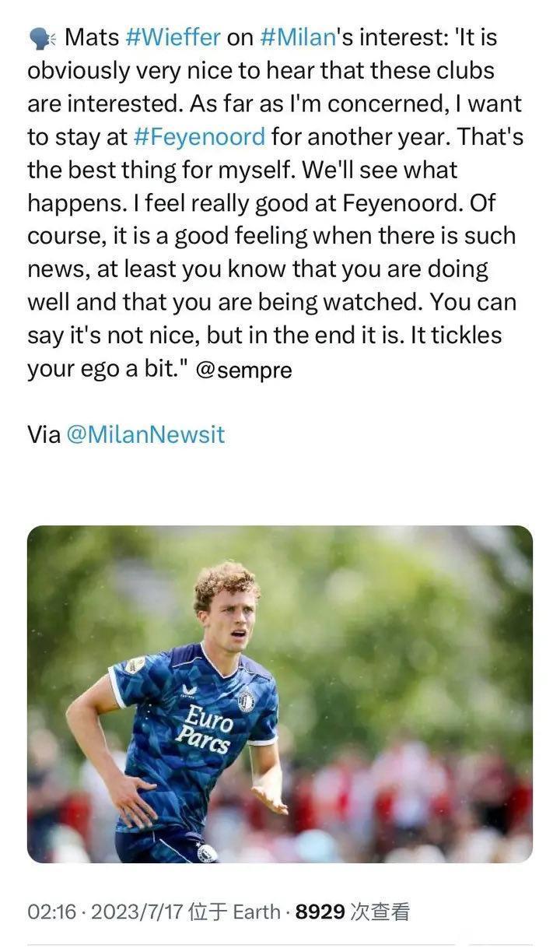Click the player's face in photo

(x=226, y=615)
